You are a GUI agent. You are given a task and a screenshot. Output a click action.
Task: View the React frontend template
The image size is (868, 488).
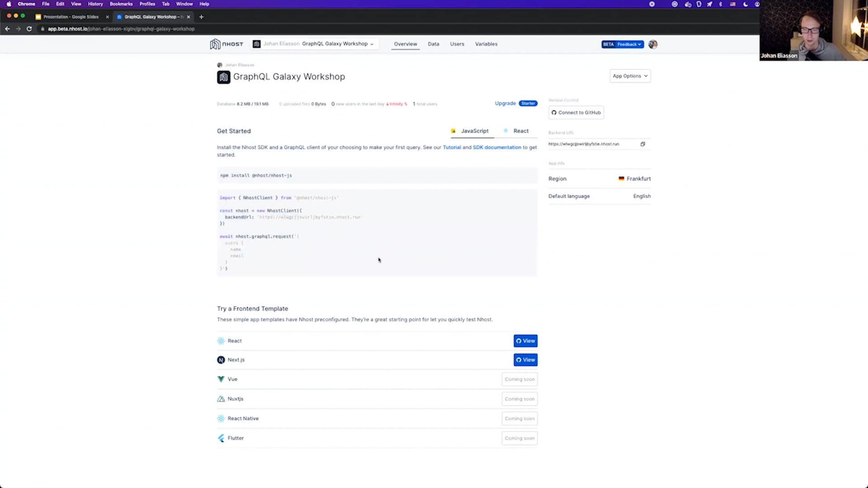tap(525, 341)
